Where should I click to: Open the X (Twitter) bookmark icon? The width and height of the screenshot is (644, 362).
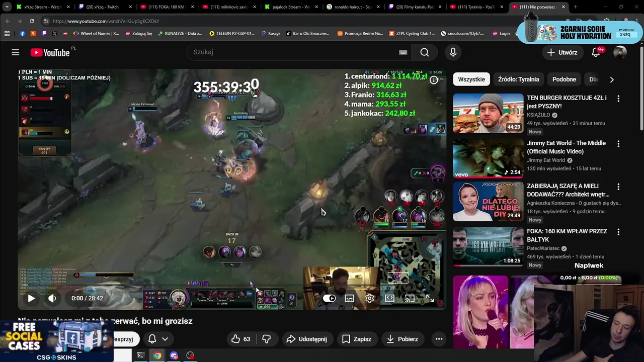[54, 33]
